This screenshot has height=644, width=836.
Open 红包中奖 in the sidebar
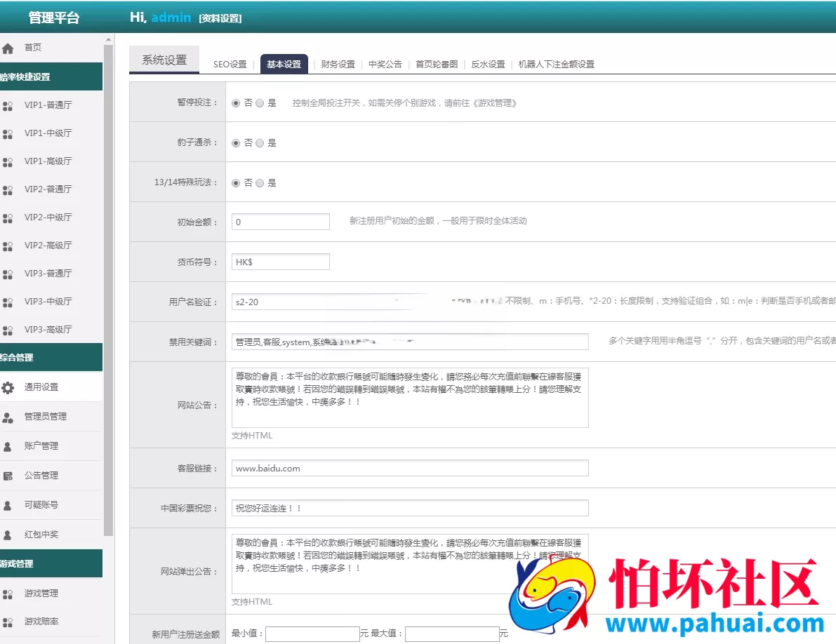coord(41,535)
